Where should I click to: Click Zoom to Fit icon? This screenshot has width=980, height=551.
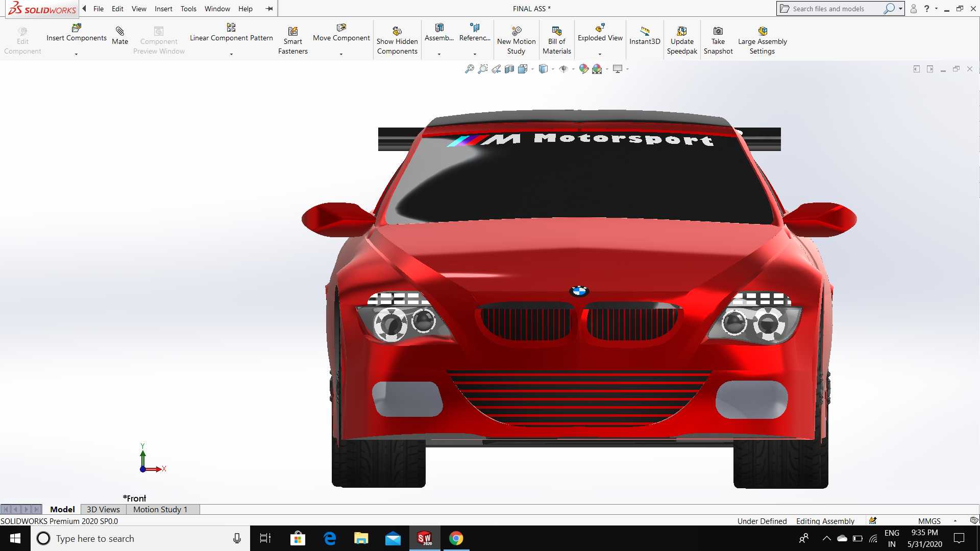(x=469, y=69)
